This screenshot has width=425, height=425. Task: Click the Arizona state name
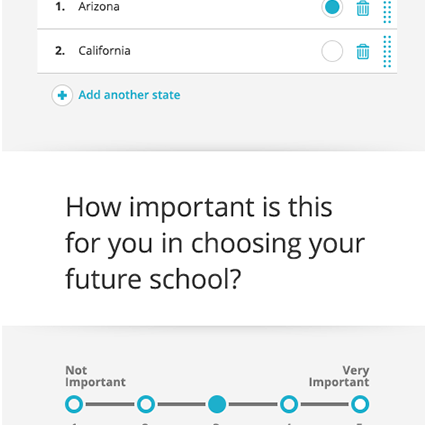(x=99, y=7)
